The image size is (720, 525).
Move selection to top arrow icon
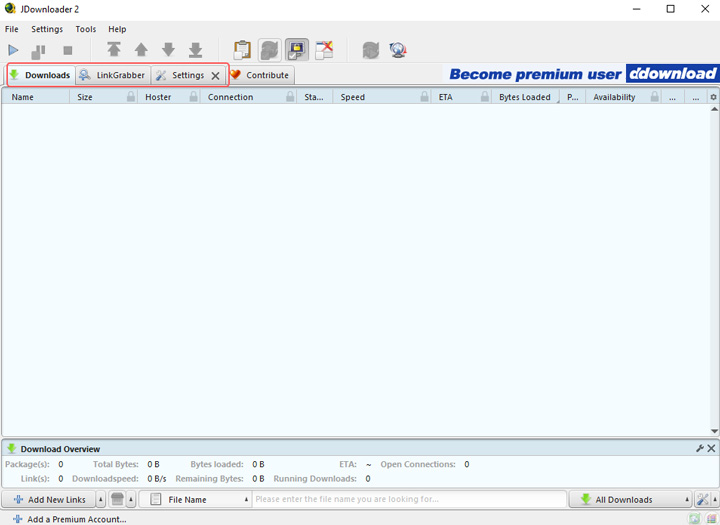(x=114, y=50)
